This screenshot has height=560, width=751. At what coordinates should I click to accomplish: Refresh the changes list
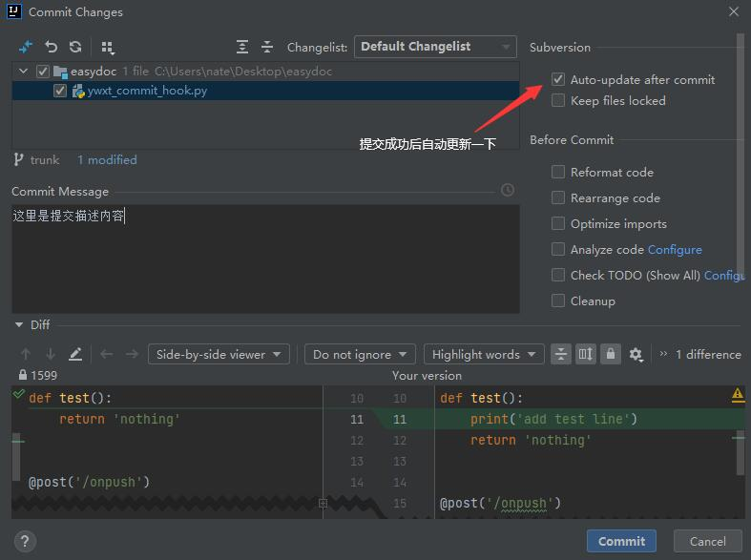tap(75, 47)
